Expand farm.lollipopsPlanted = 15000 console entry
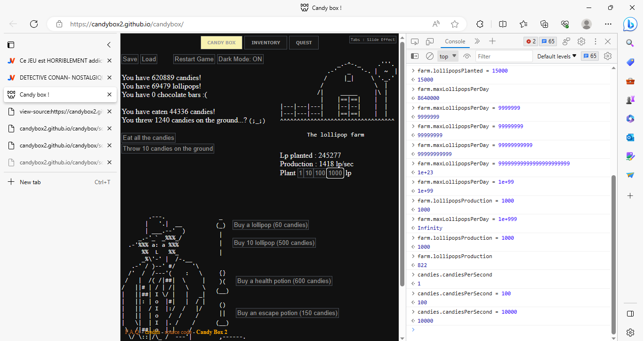 413,71
